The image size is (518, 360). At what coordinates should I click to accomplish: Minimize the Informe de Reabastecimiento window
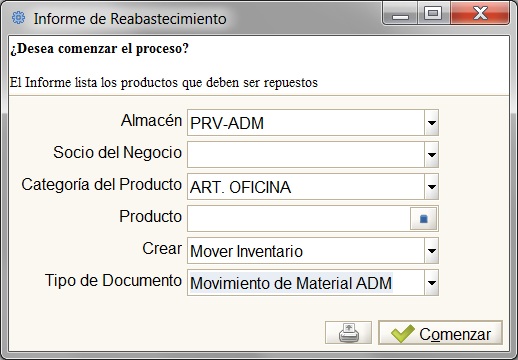(400, 14)
